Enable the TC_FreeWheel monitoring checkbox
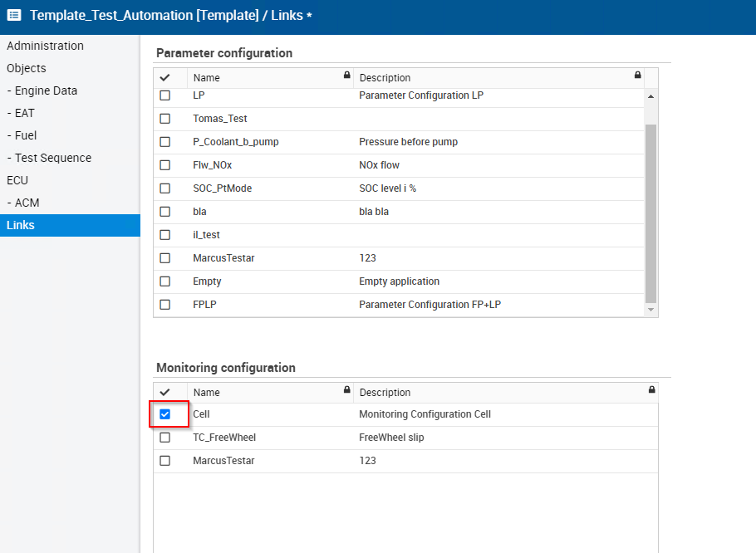Image resolution: width=756 pixels, height=553 pixels. 164,437
